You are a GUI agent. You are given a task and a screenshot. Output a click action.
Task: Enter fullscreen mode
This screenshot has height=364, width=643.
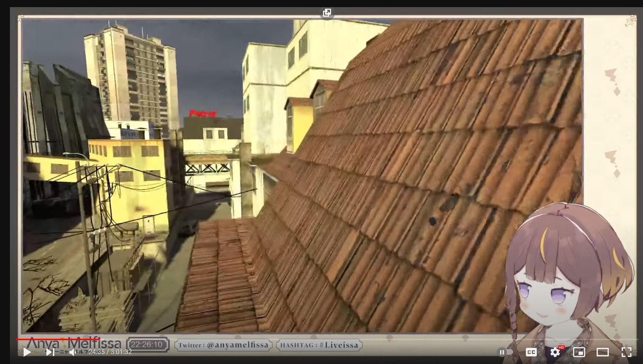point(626,352)
